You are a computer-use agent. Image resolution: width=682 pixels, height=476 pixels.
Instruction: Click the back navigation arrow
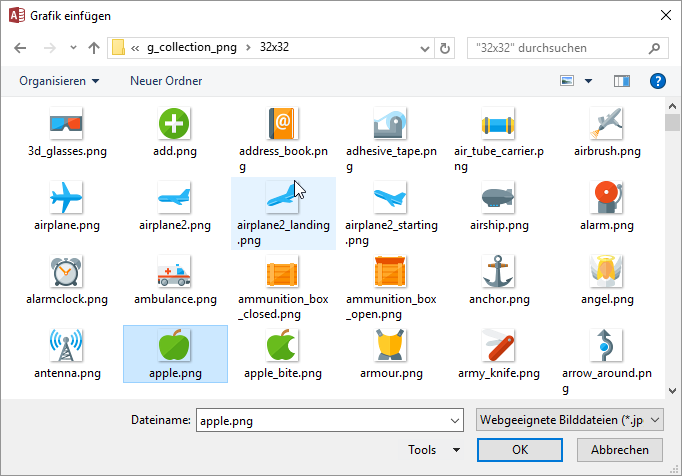22,47
